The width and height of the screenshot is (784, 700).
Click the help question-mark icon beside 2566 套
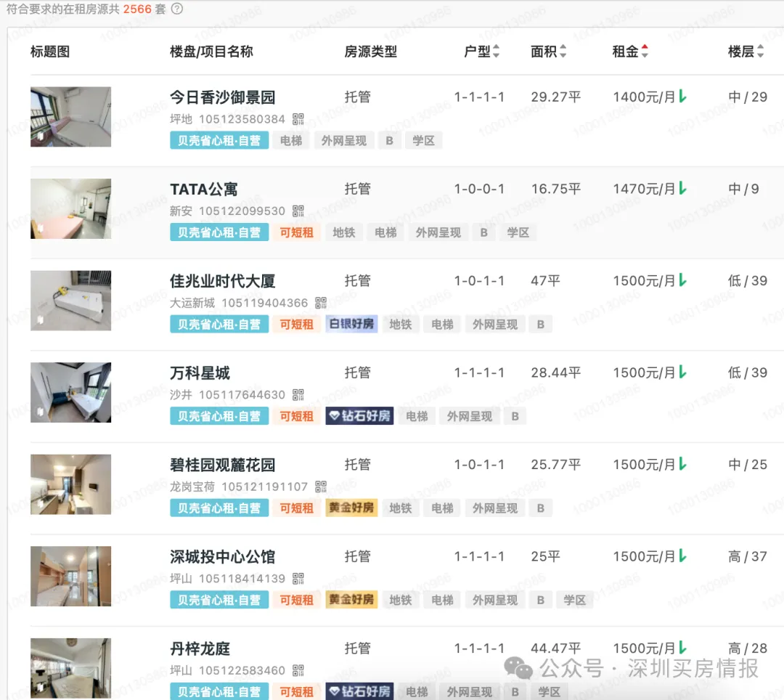pos(177,9)
